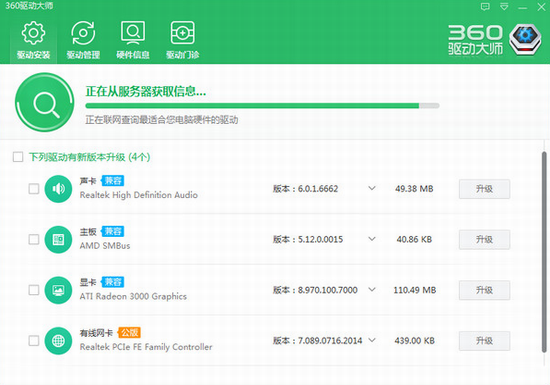Check the Realtek PCIe FE Family Controller checkbox

pyautogui.click(x=34, y=340)
